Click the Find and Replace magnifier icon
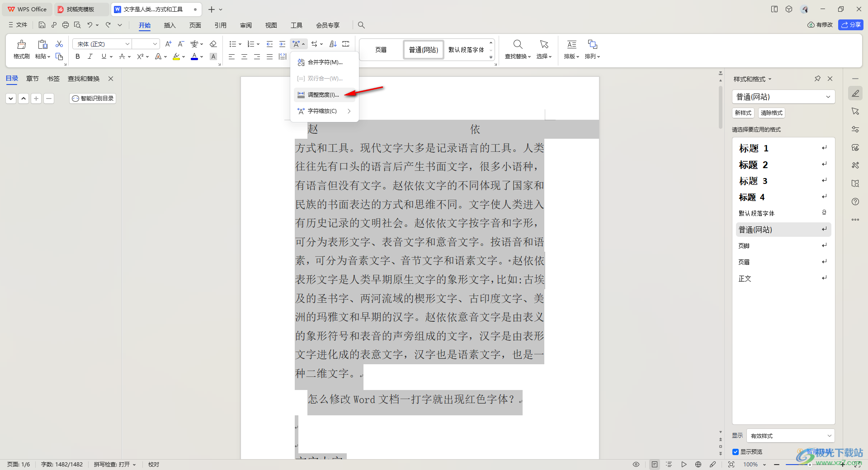Screen dimensions: 868x470 [x=518, y=44]
